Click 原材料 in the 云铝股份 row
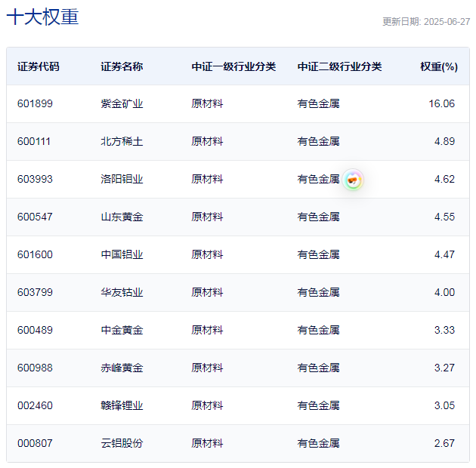This screenshot has height=468, width=476. click(207, 443)
